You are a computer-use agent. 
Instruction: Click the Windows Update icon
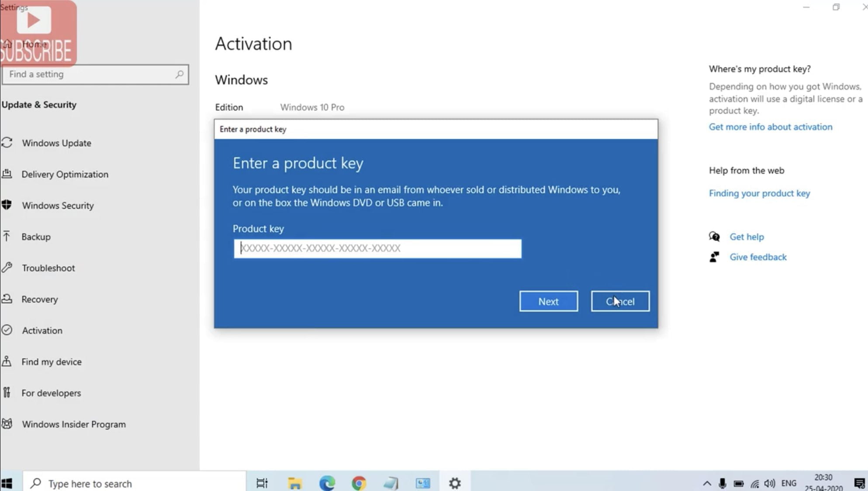click(x=7, y=142)
